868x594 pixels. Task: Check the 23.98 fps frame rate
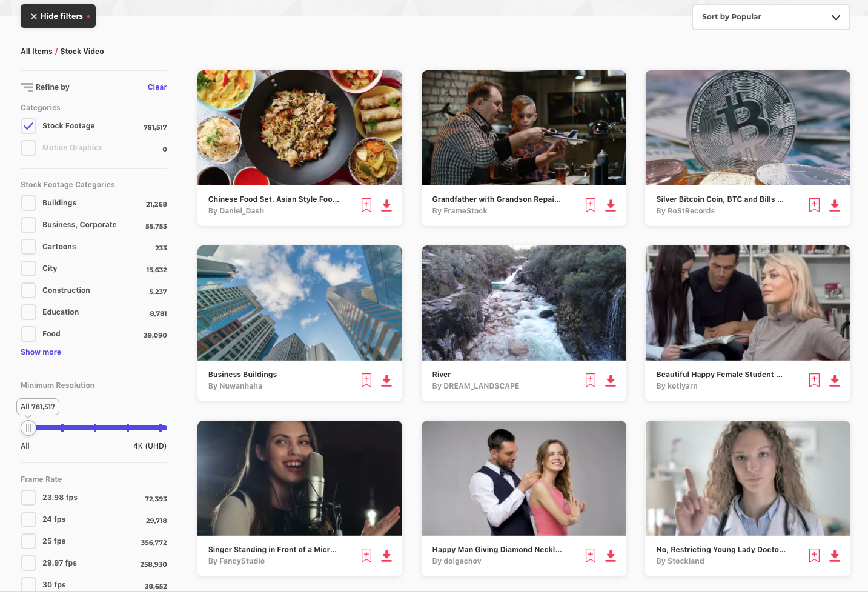click(x=28, y=498)
